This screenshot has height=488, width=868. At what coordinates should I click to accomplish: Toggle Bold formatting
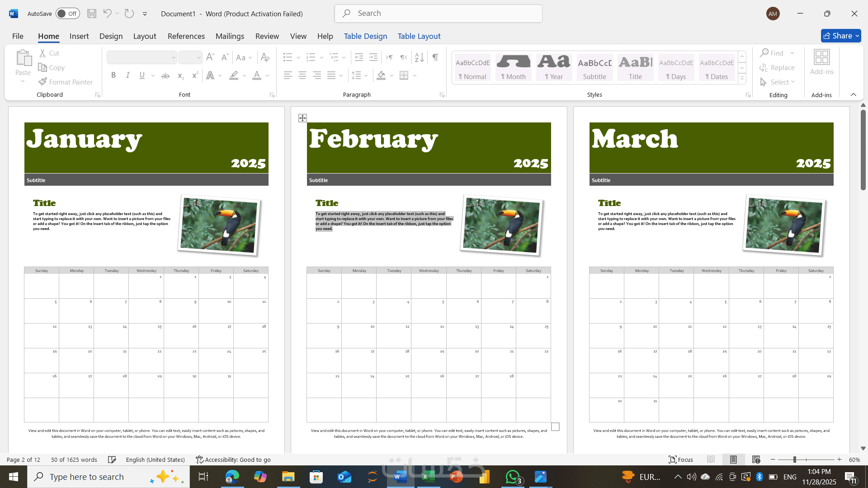point(113,75)
